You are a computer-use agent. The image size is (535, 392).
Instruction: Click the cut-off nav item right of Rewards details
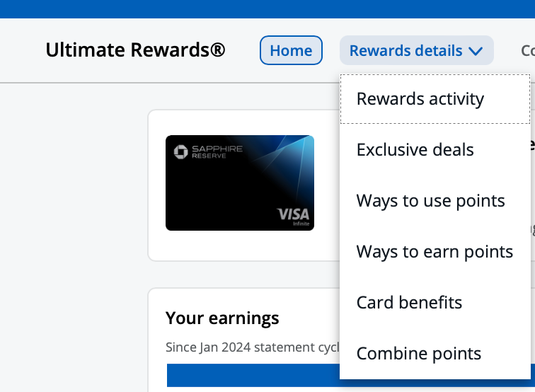pos(527,51)
